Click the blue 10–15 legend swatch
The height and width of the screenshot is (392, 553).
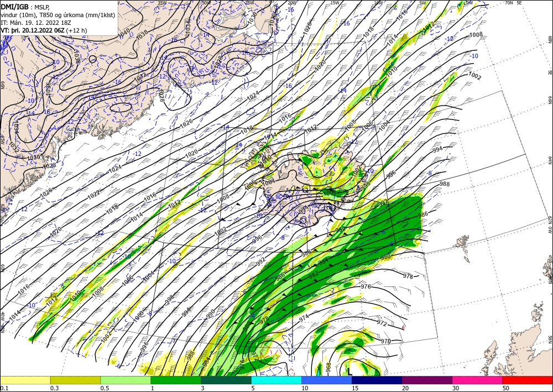327,380
